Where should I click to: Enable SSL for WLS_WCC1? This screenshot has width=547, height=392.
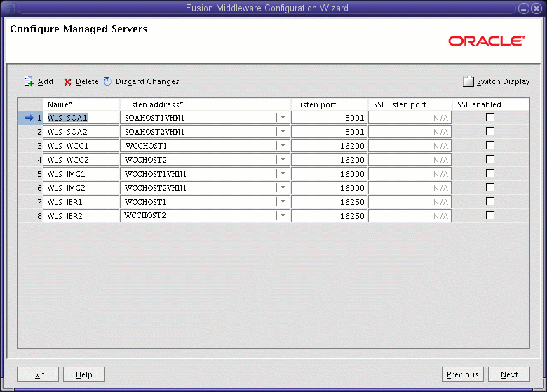tap(490, 145)
